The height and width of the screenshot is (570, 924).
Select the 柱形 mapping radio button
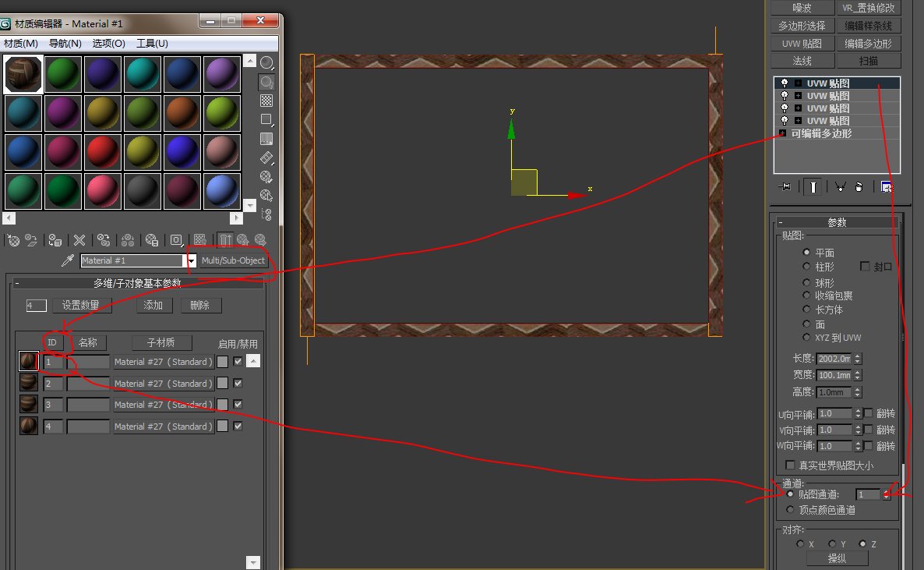point(807,267)
